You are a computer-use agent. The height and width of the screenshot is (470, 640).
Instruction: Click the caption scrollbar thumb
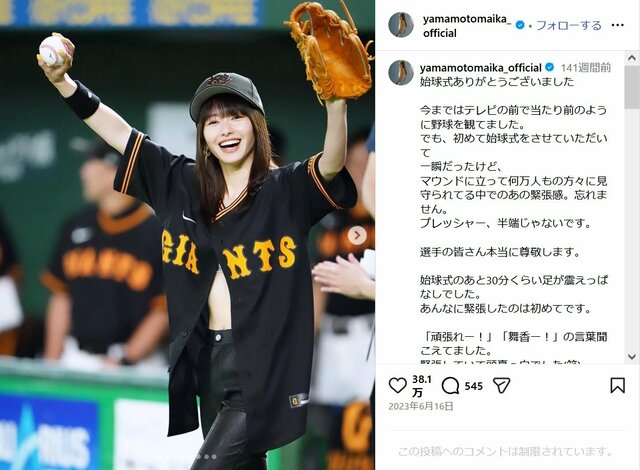tap(632, 88)
